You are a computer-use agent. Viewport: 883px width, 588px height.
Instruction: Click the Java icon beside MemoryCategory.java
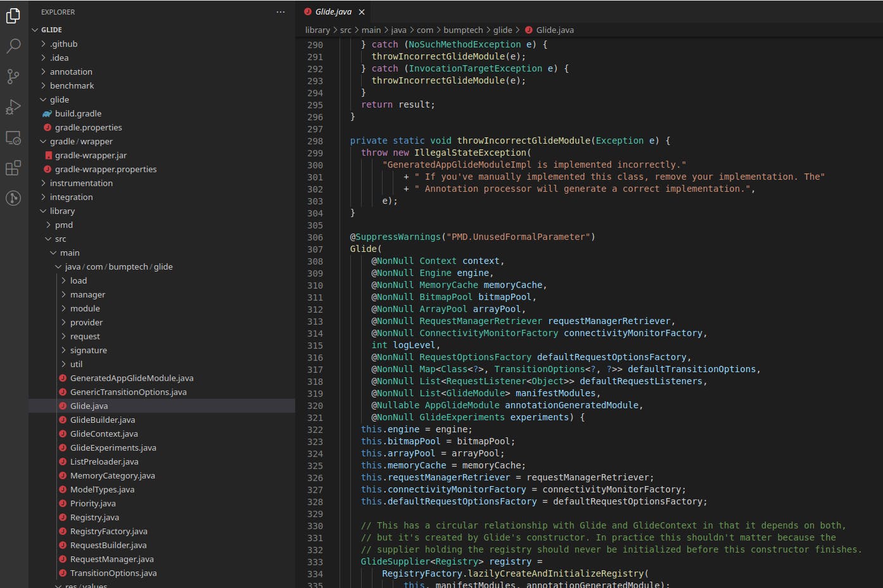pos(63,476)
